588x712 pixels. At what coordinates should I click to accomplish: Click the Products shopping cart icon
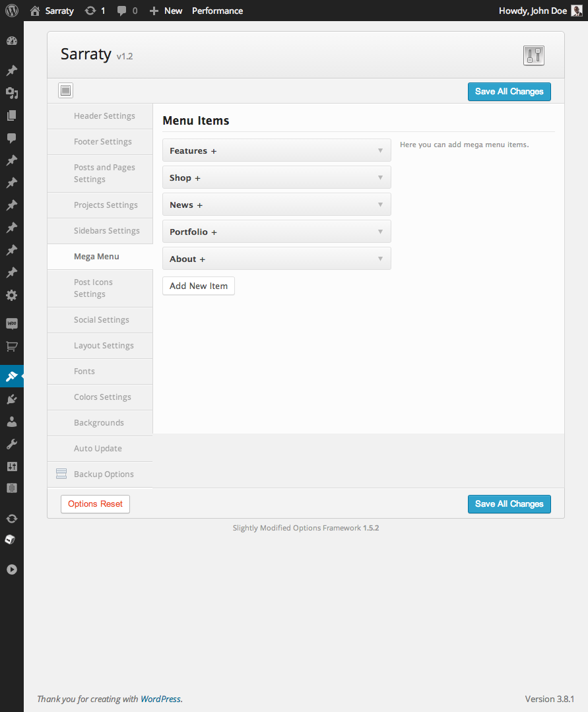pyautogui.click(x=11, y=346)
